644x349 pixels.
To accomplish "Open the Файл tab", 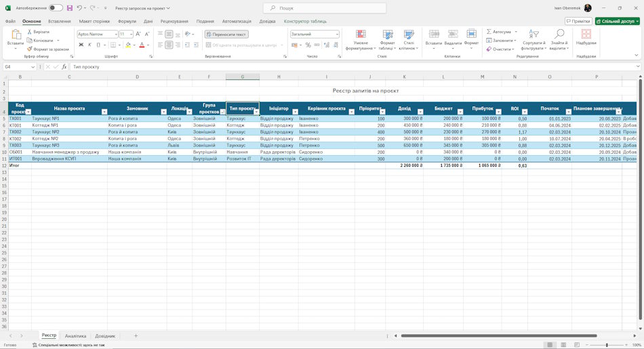I will pos(10,22).
